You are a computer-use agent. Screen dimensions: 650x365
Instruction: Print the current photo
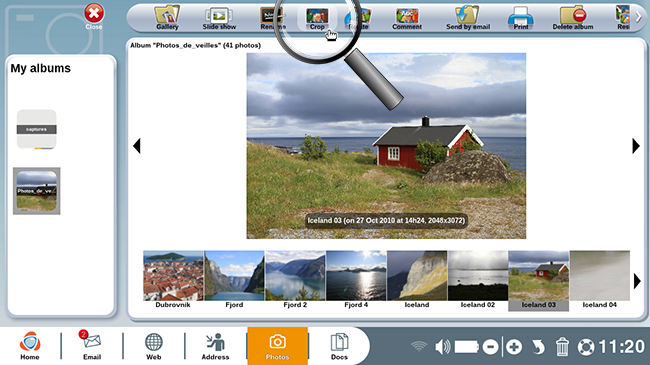(x=521, y=17)
